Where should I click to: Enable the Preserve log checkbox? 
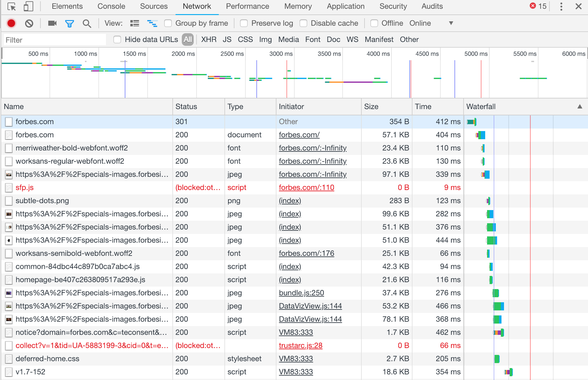244,23
